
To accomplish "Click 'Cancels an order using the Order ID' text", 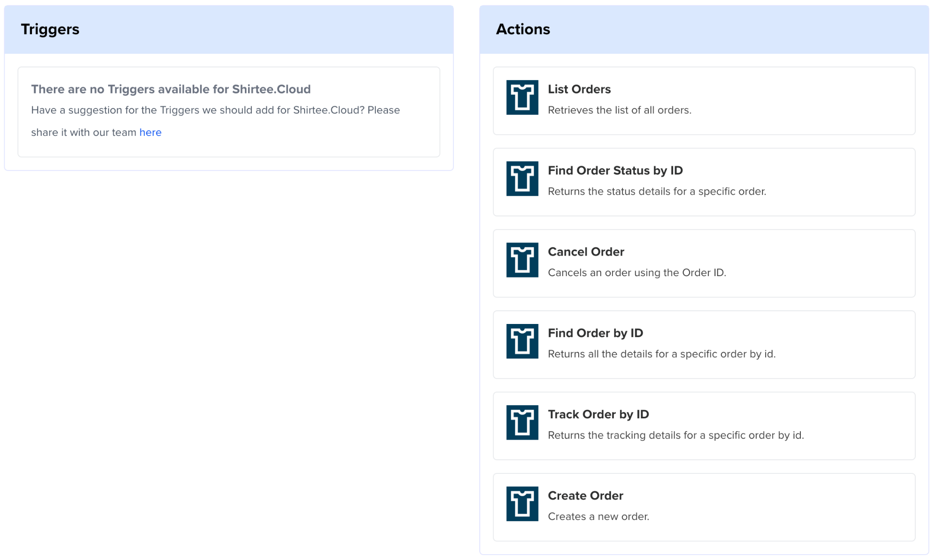I will pos(637,272).
